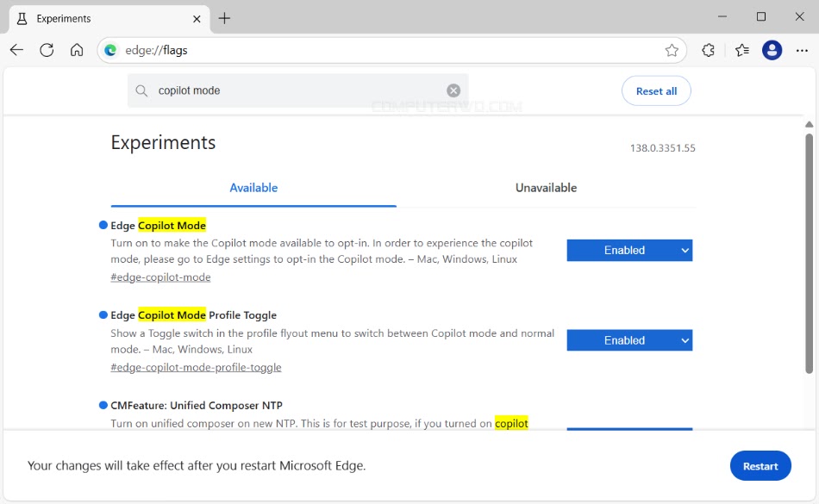Open Settings and more ellipsis menu

[x=802, y=51]
